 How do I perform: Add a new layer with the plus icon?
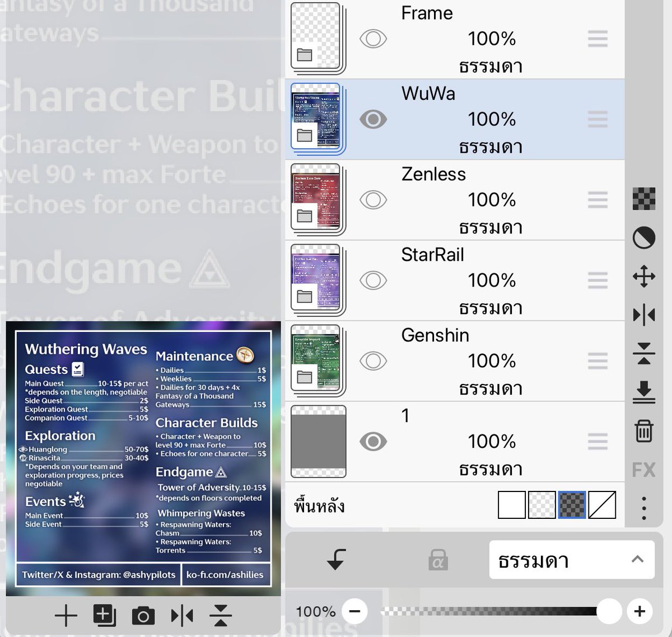[x=66, y=616]
